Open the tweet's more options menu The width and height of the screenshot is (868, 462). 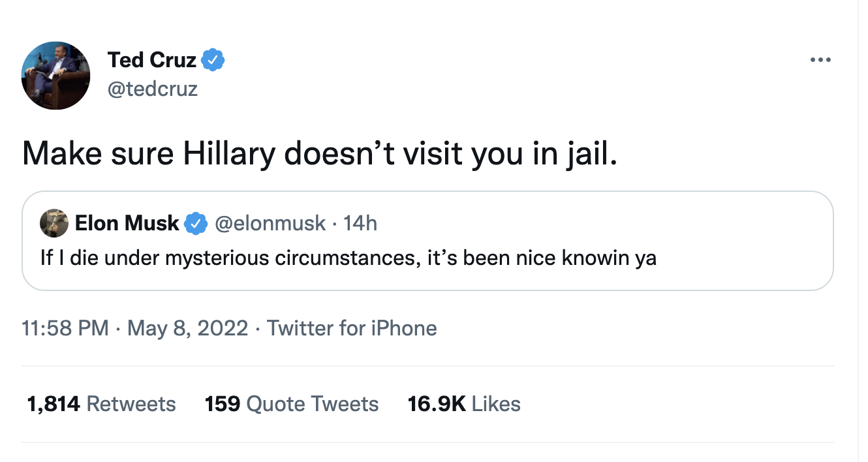coord(820,60)
